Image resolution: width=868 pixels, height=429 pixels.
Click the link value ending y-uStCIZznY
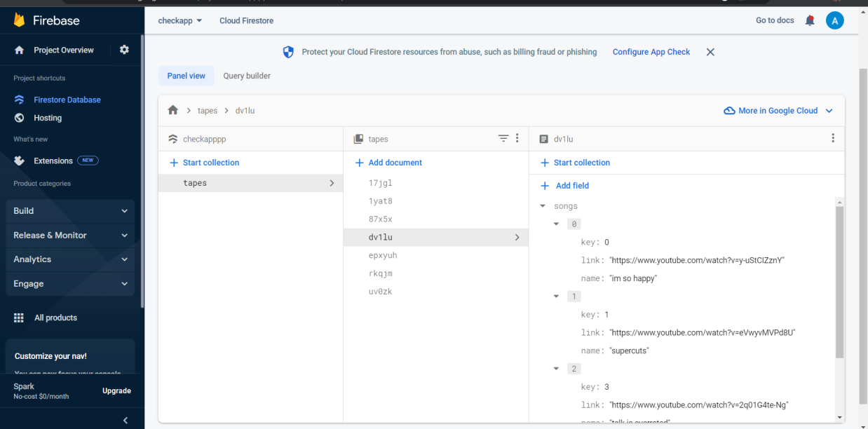[696, 260]
